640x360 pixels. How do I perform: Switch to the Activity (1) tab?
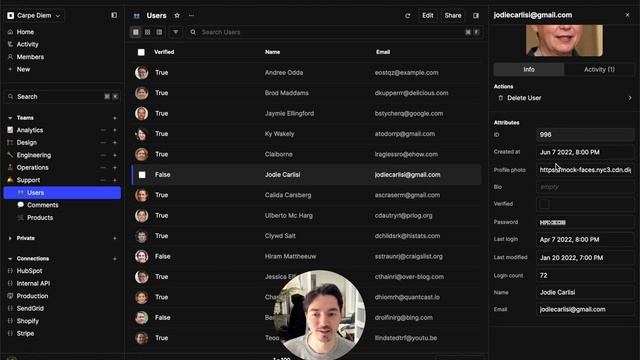(x=599, y=69)
